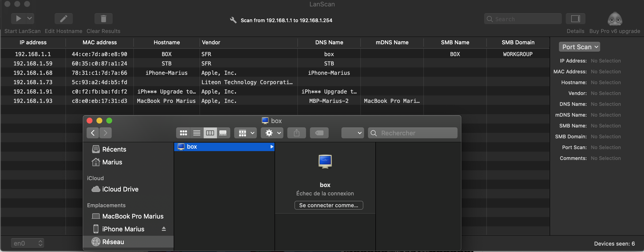The width and height of the screenshot is (644, 252).
Task: Open iCloud Drive in the Finder sidebar
Action: 120,189
